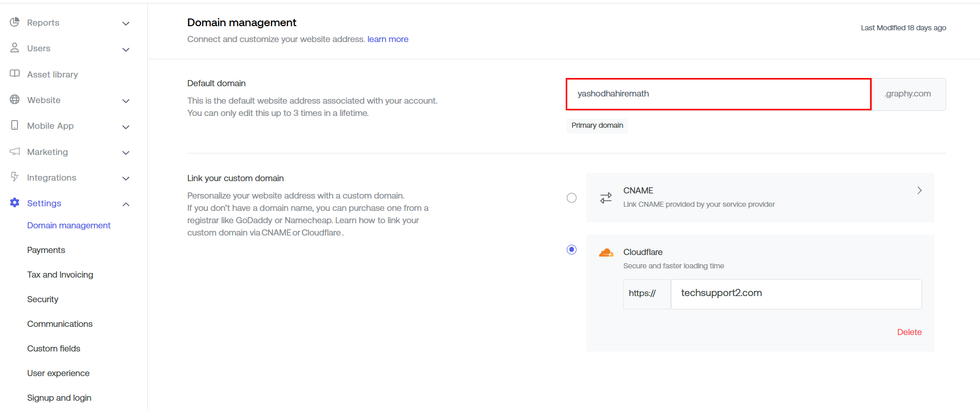This screenshot has width=980, height=411.
Task: Click the Asset library book icon
Action: [14, 74]
